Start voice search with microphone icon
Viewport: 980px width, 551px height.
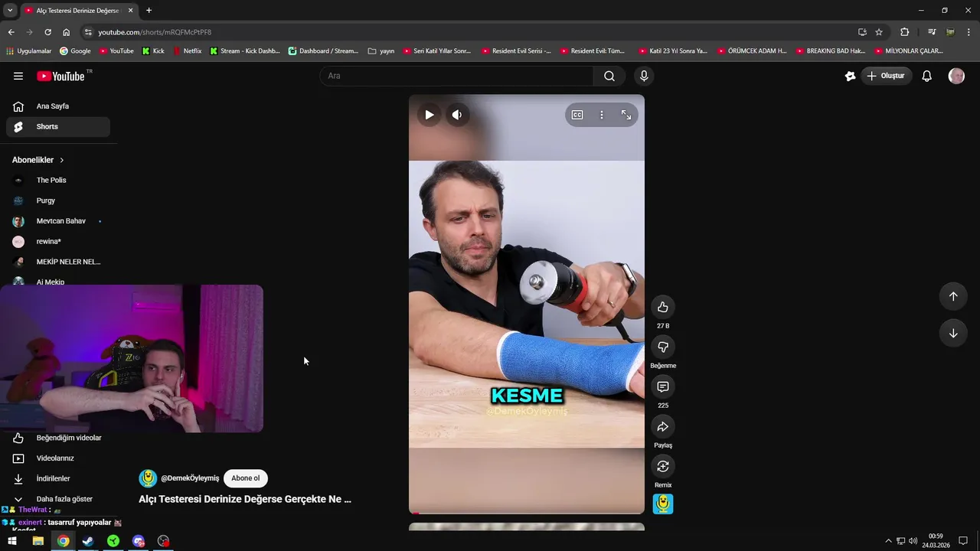click(644, 76)
